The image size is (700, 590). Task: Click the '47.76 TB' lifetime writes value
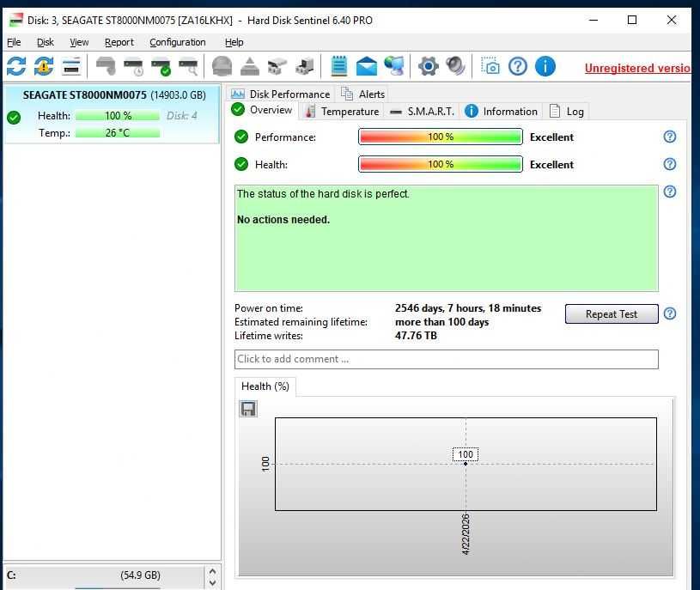click(x=416, y=336)
